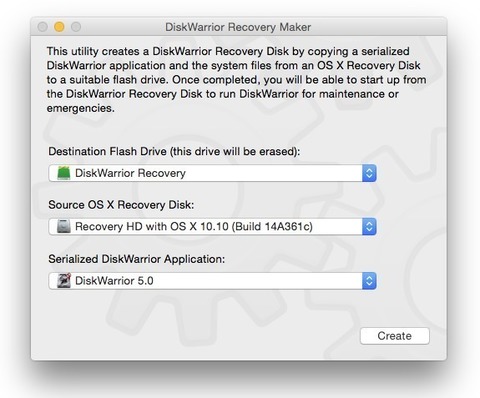The image size is (480, 398).
Task: Click the yellow minimize window button
Action: pyautogui.click(x=59, y=27)
